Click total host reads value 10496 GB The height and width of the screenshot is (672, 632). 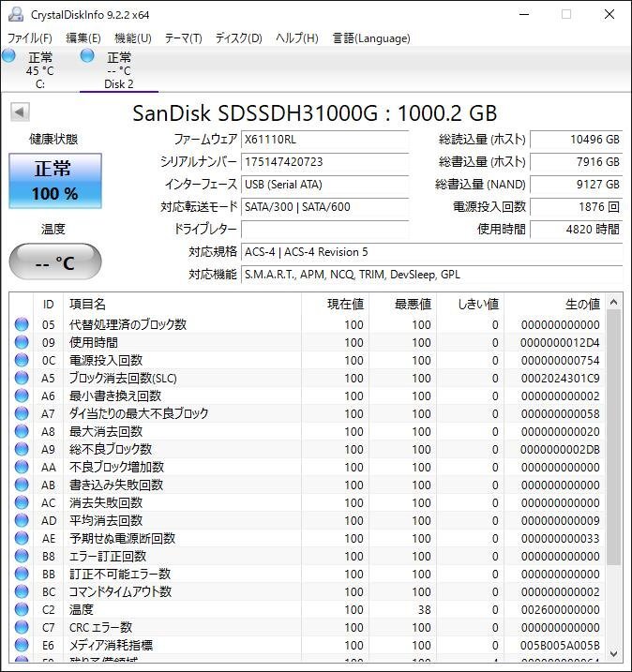(577, 140)
